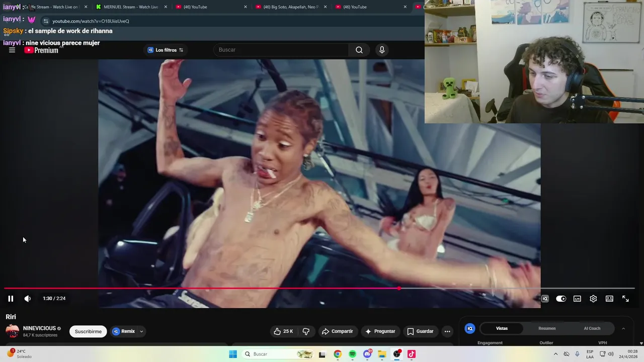Viewport: 644px width, 362px height.
Task: Pause the video
Action: 11,299
